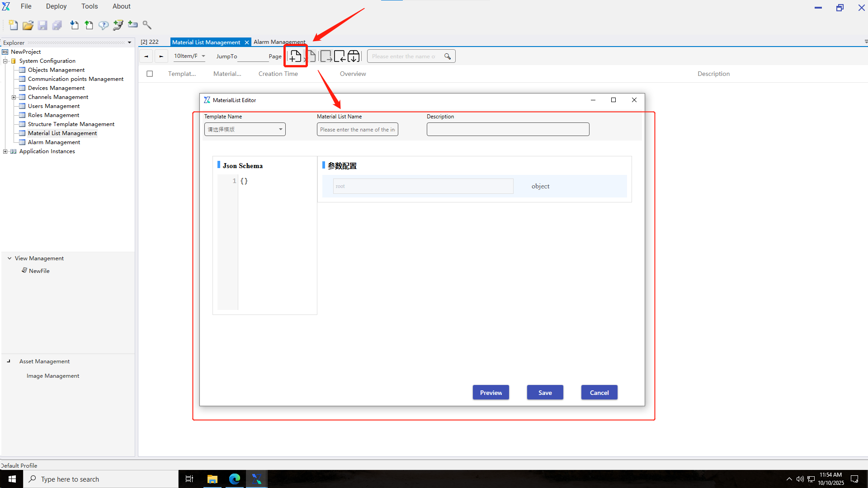Viewport: 868px width, 488px height.
Task: Click the Material List Name input field
Action: tap(357, 129)
